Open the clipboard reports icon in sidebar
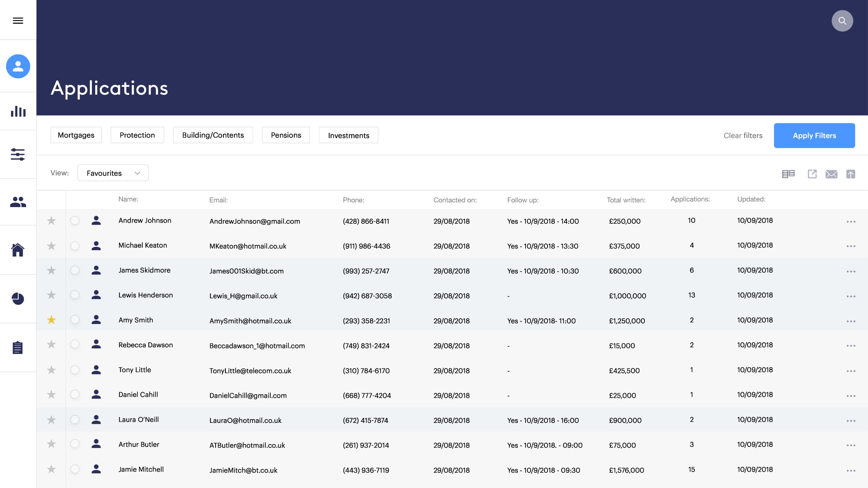 click(18, 348)
